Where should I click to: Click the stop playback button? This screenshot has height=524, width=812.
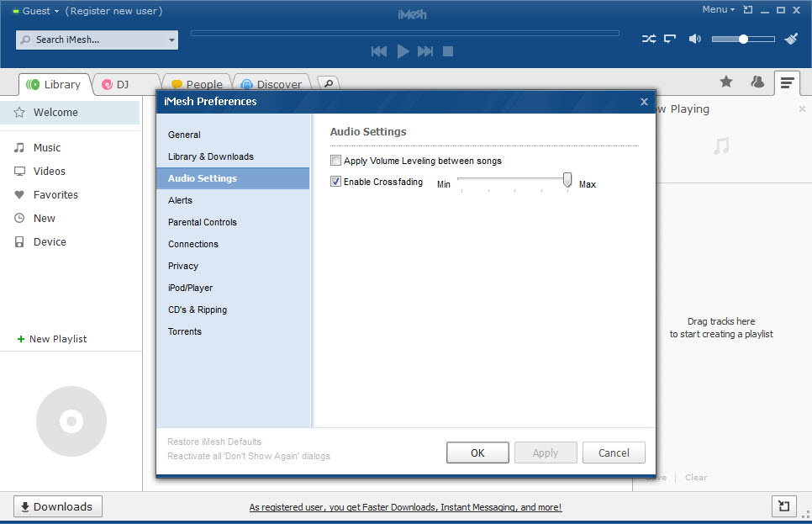(x=448, y=51)
